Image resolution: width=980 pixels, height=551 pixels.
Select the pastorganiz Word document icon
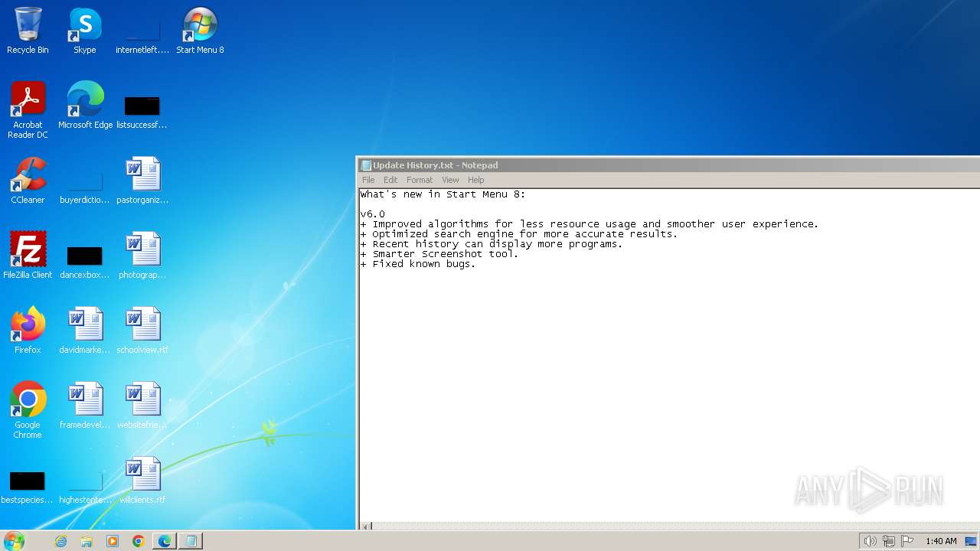click(142, 181)
